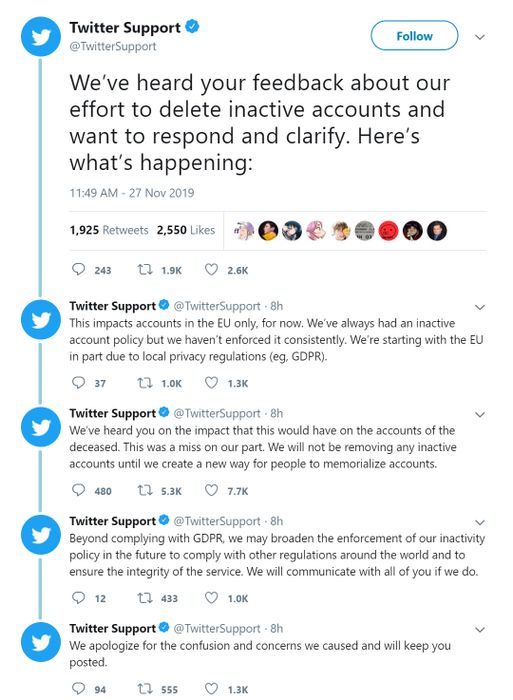Expand the chevron menu next to Follow button
Image resolution: width=513 pixels, height=700 pixels.
pos(480,37)
